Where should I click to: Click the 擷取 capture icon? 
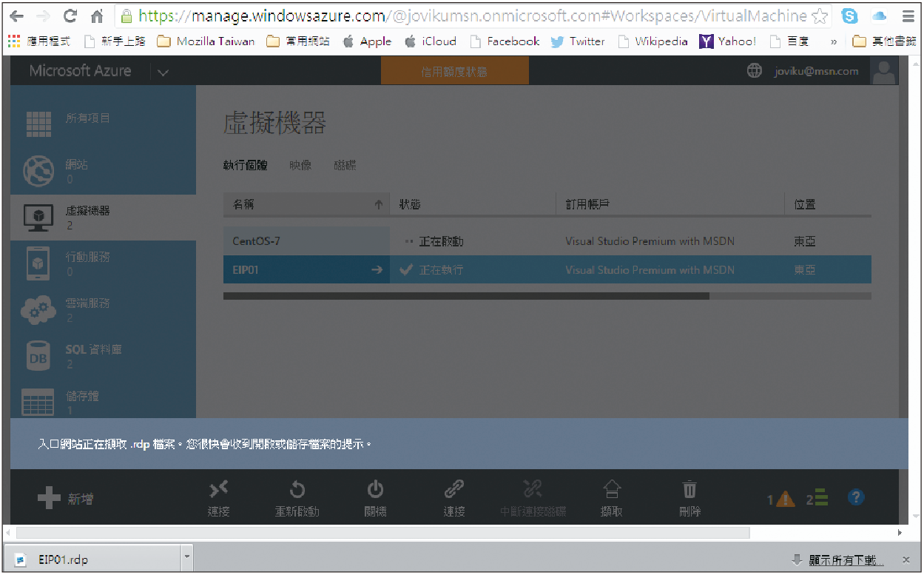[x=611, y=488]
